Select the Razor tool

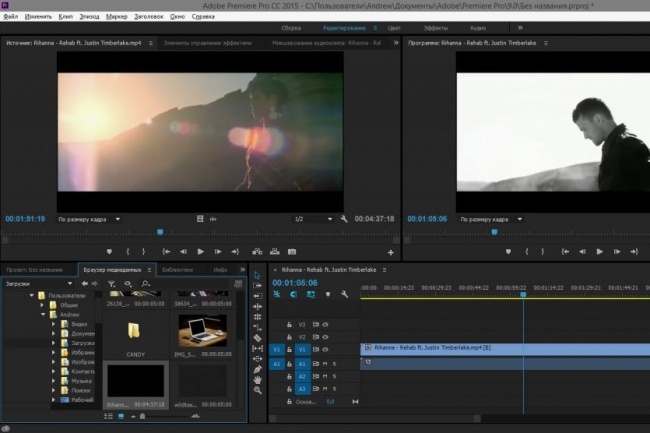257,338
